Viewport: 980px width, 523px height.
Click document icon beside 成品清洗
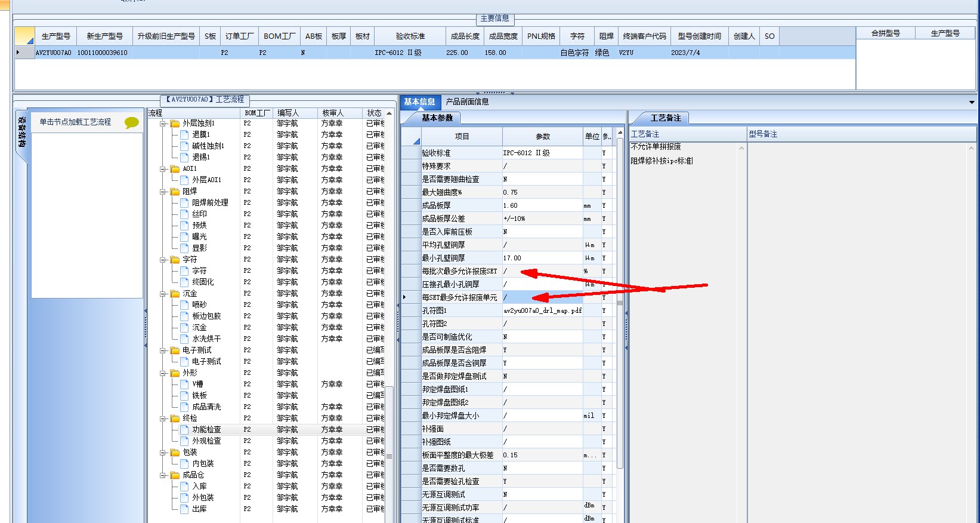pos(184,407)
